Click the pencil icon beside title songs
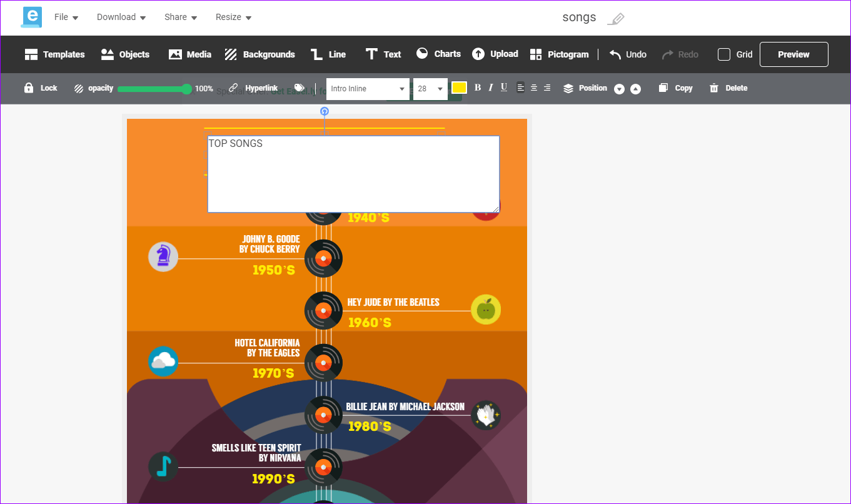Image resolution: width=851 pixels, height=504 pixels. coord(616,19)
